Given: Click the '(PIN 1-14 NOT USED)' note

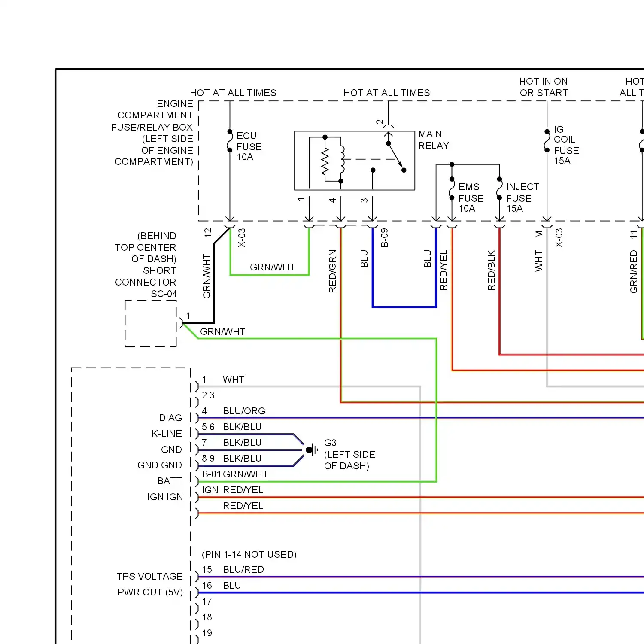Looking at the screenshot, I should point(249,554).
